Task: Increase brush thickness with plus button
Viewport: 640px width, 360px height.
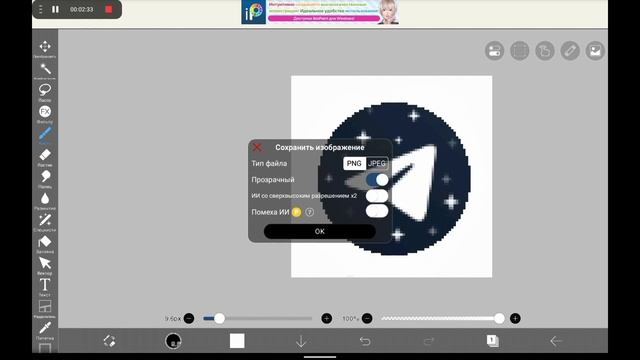Action: pos(327,318)
